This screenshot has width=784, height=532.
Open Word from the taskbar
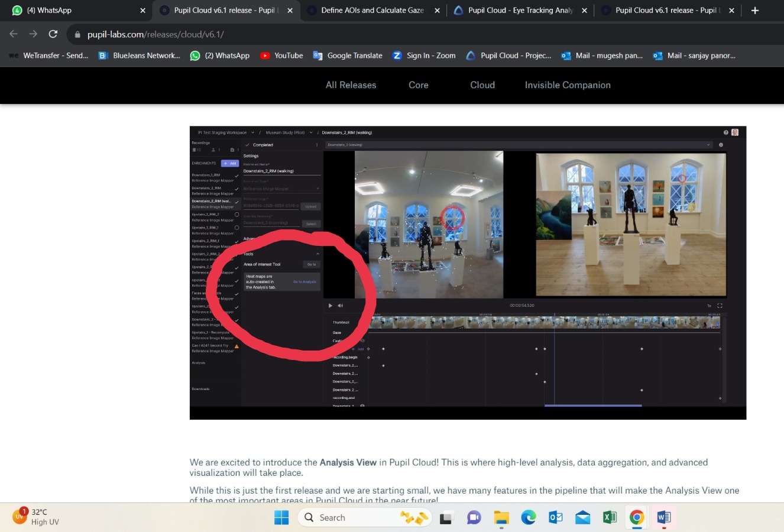pyautogui.click(x=664, y=518)
